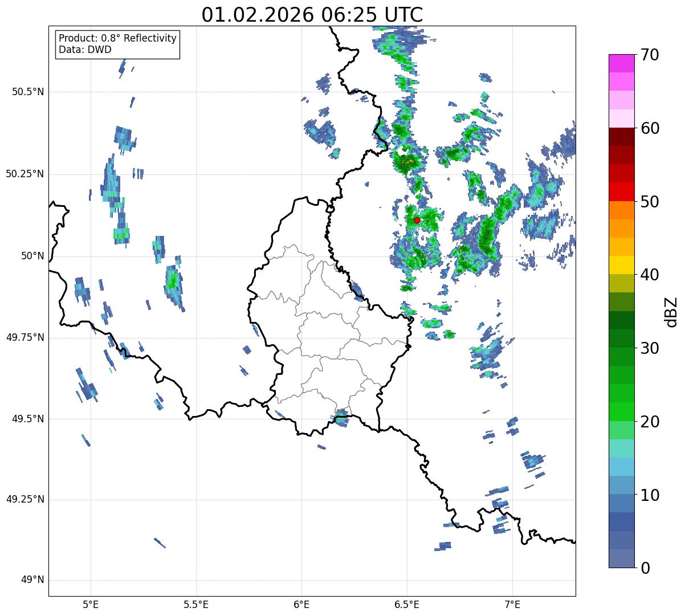Click the 50.5°N latitude label
This screenshot has height=616, width=685.
pyautogui.click(x=28, y=92)
